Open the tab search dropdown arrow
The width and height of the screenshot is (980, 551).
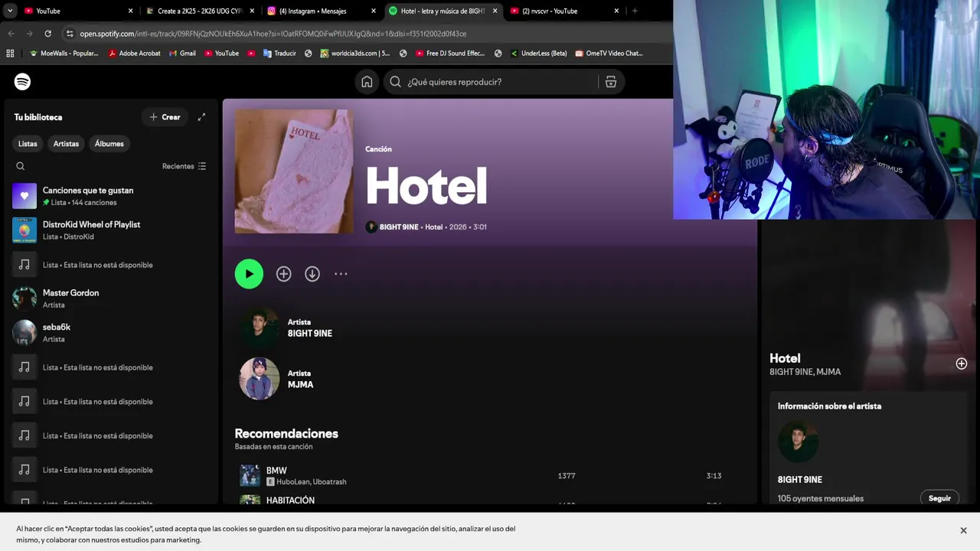tap(9, 11)
